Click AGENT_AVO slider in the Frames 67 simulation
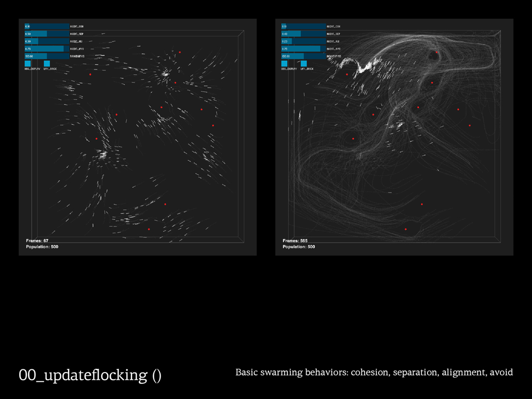The height and width of the screenshot is (399, 532). (x=46, y=49)
